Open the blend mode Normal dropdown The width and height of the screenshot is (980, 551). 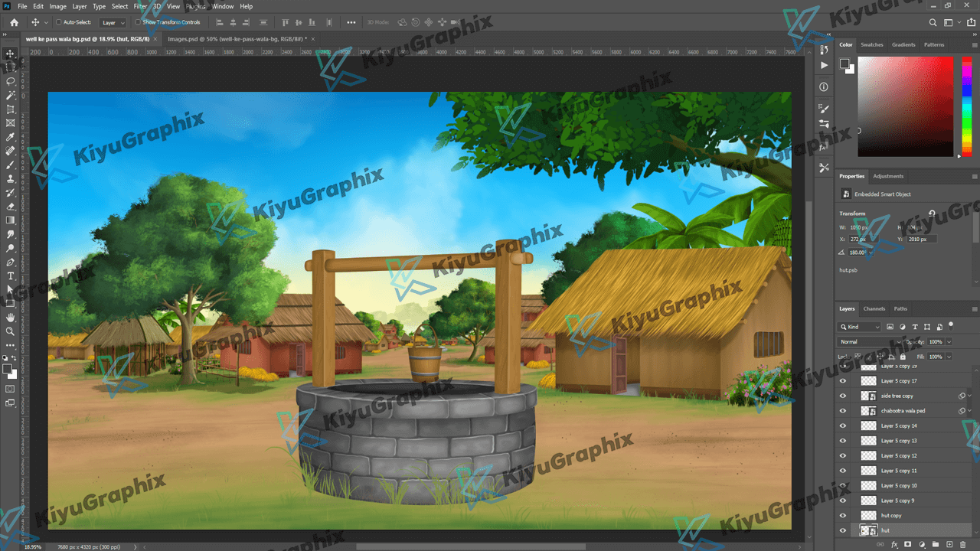(x=869, y=341)
